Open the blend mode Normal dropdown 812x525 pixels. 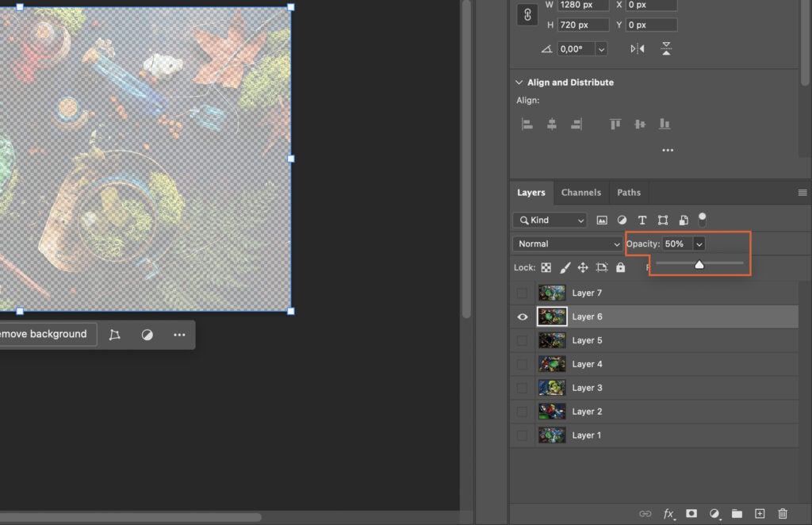click(567, 243)
